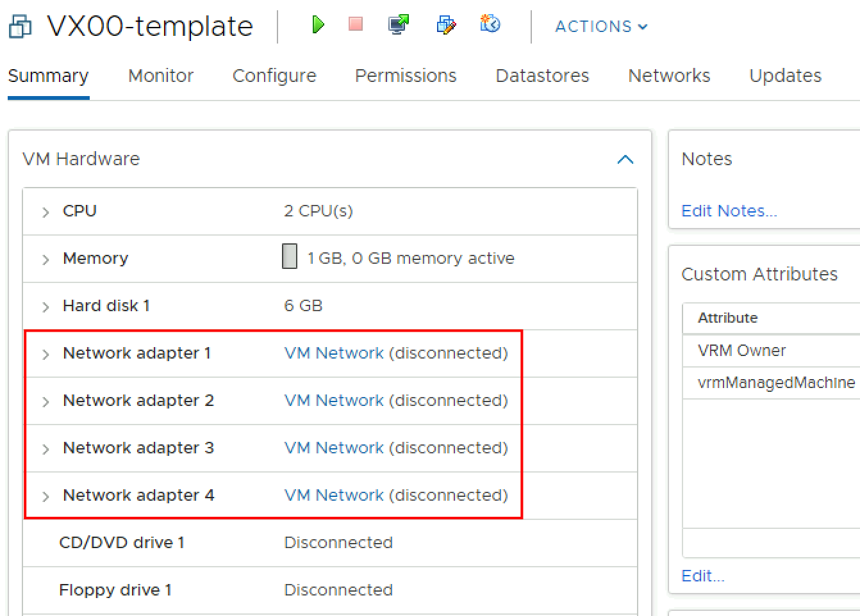Collapse the VM Hardware panel
Image resolution: width=860 pixels, height=616 pixels.
click(x=625, y=159)
